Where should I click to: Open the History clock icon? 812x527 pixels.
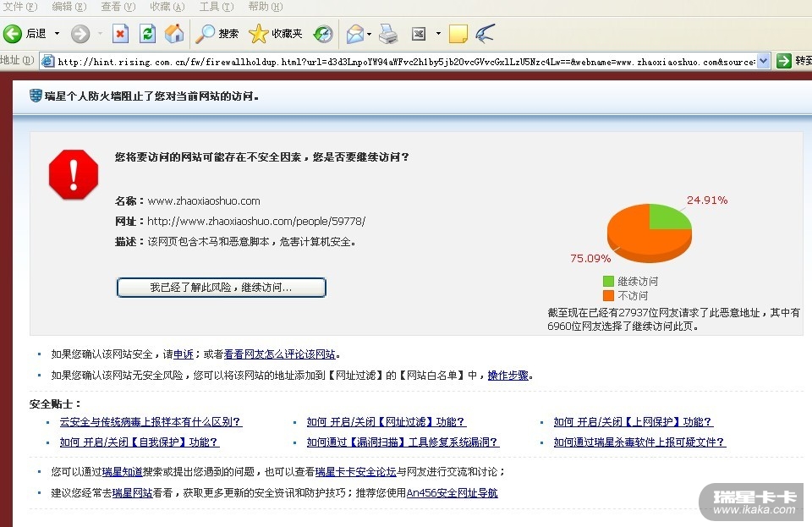[323, 34]
